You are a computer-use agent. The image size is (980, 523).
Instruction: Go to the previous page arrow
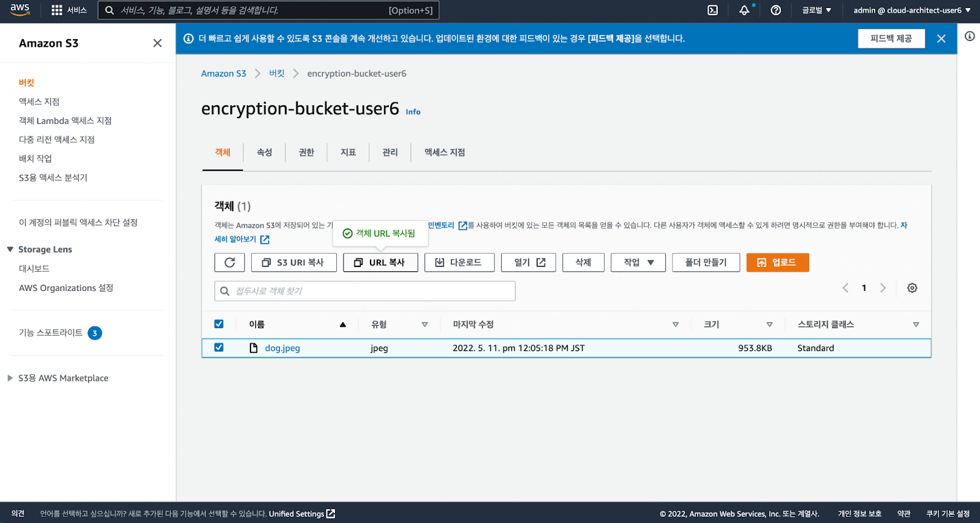pyautogui.click(x=845, y=288)
